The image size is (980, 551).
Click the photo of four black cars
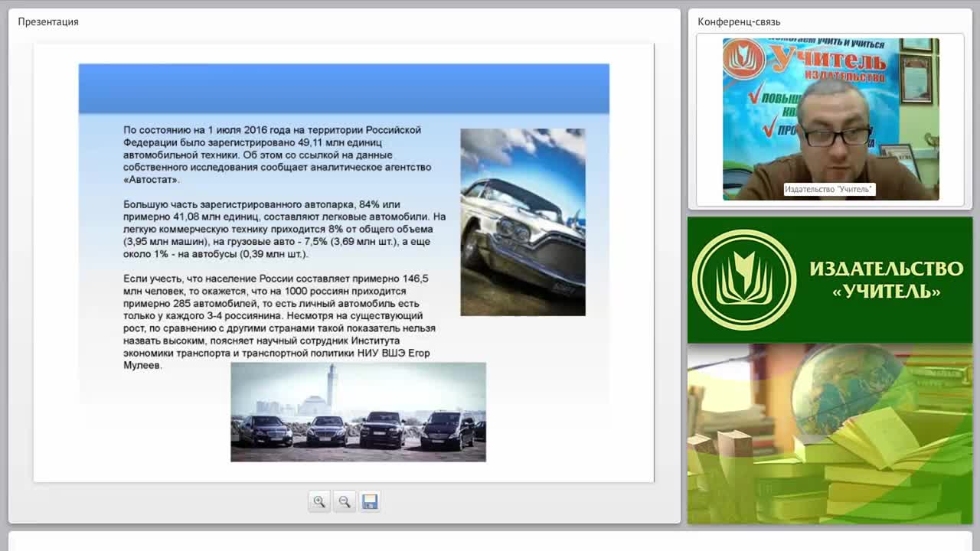click(x=358, y=412)
